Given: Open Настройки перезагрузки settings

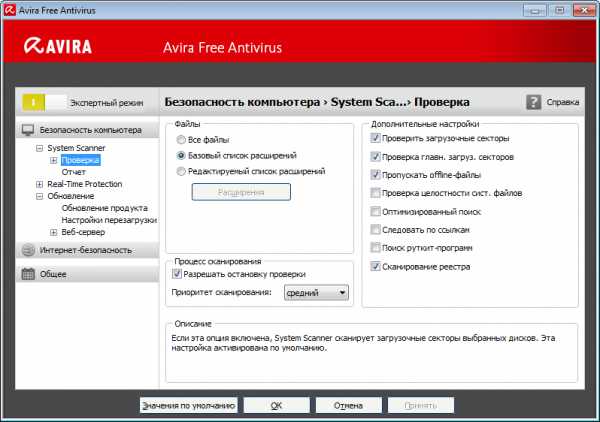Looking at the screenshot, I should point(109,220).
